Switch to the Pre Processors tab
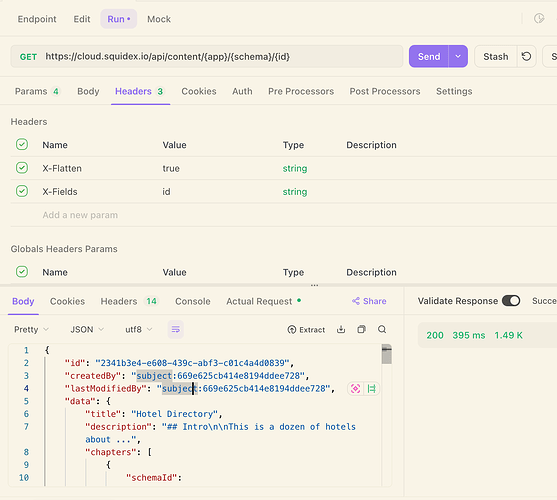557x500 pixels. [x=301, y=91]
